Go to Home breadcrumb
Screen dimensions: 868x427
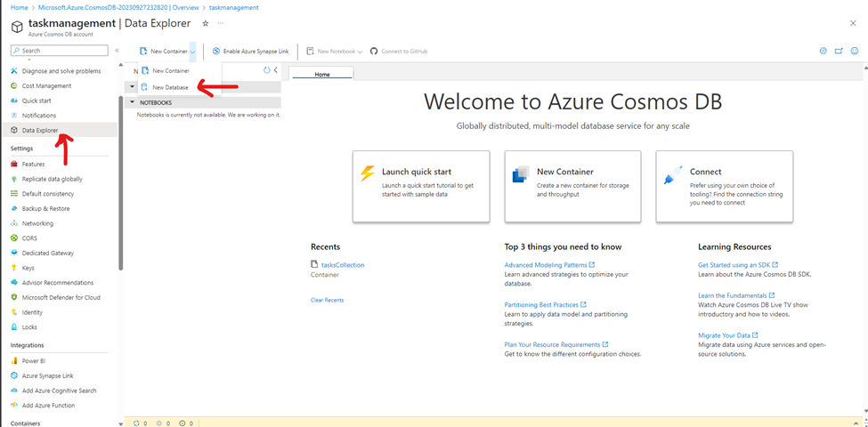tap(19, 8)
